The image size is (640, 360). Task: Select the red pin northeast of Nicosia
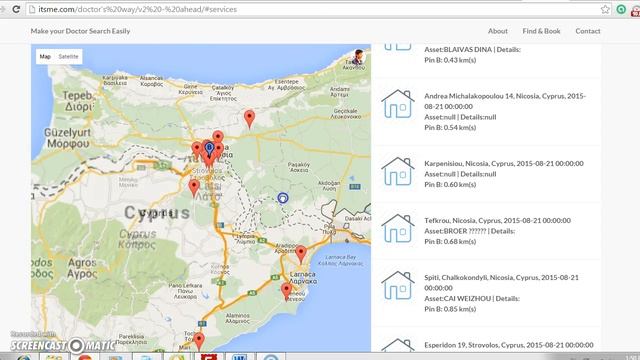(x=249, y=119)
